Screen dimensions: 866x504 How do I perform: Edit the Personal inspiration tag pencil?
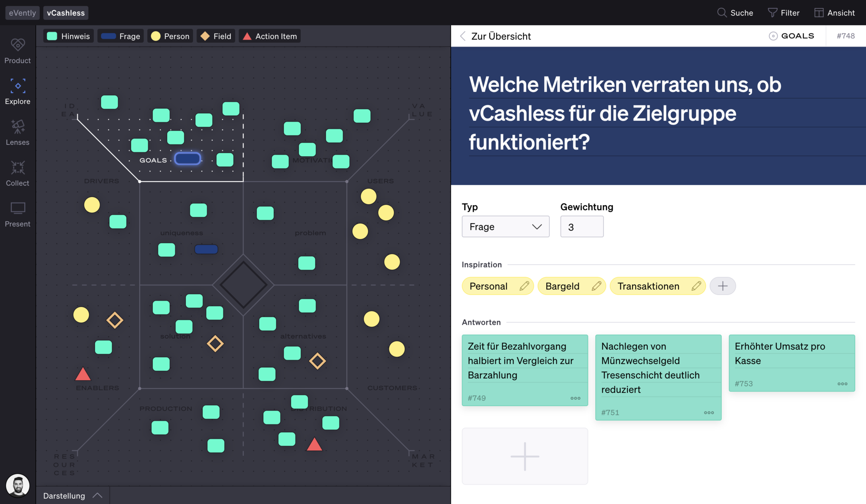(524, 286)
